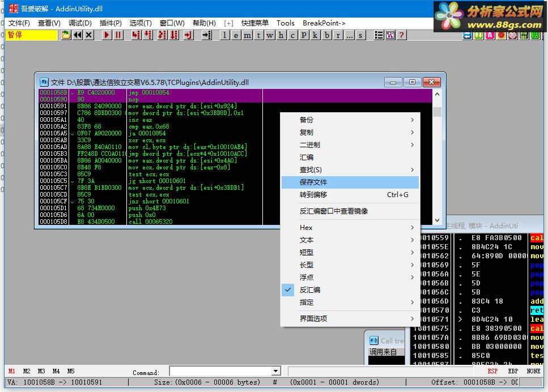Open the Command combo box dropdown arrow
Image resolution: width=548 pixels, height=392 pixels.
[x=276, y=371]
